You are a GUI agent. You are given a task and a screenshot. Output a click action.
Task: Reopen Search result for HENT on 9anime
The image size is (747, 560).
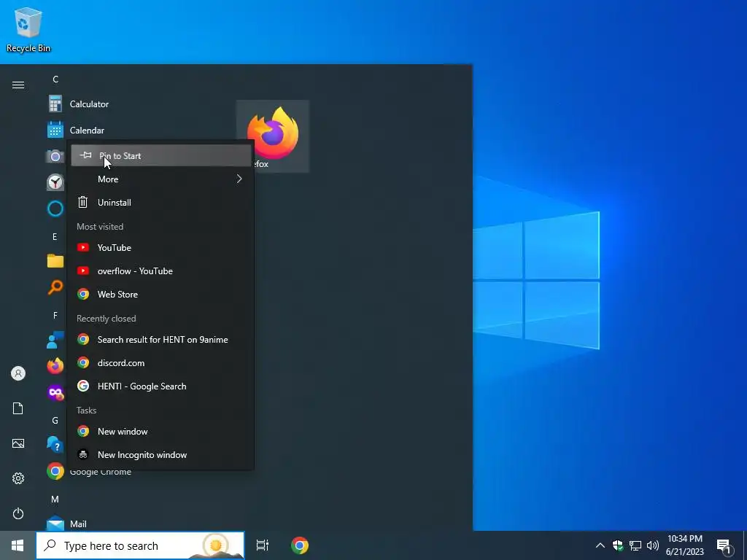pyautogui.click(x=161, y=340)
